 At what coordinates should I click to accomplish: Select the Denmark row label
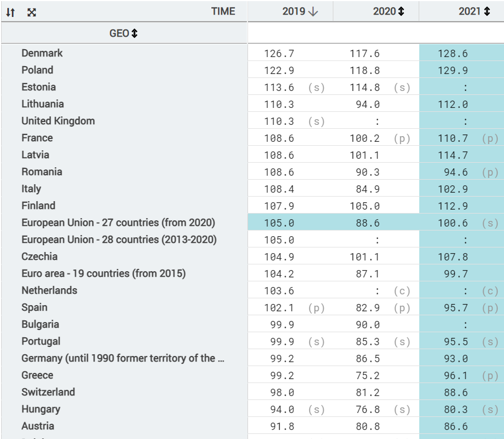click(42, 53)
